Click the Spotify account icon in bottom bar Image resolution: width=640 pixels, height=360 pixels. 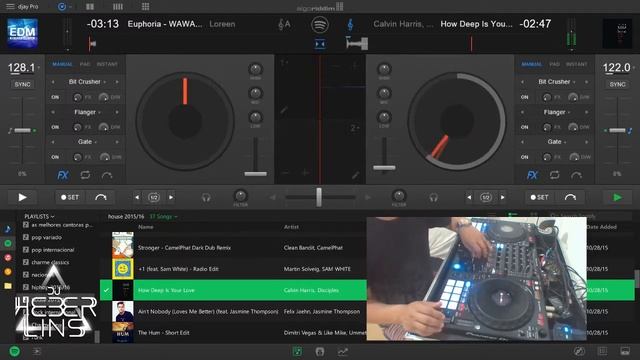coord(15,351)
